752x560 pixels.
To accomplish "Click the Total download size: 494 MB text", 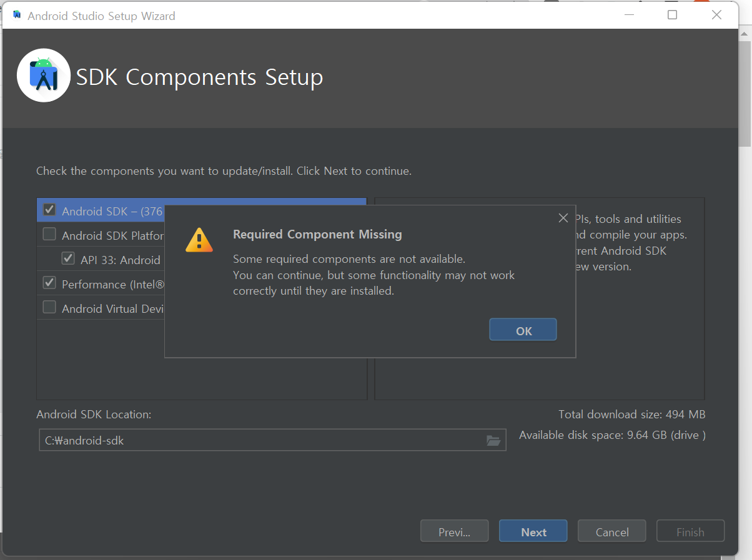I will pyautogui.click(x=632, y=414).
